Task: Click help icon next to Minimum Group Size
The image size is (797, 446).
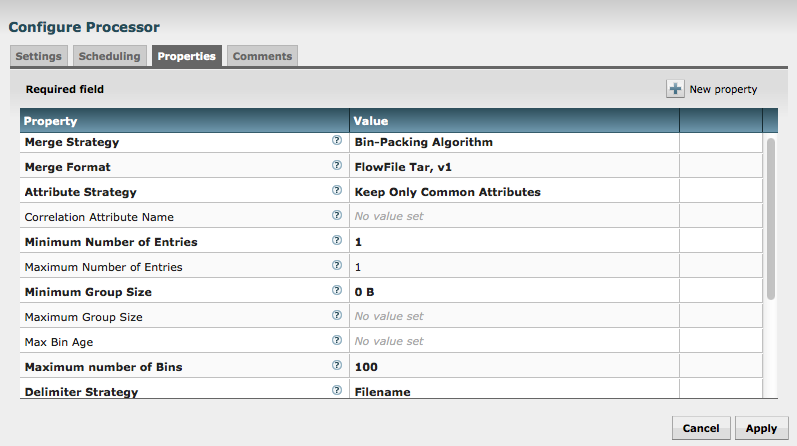Action: 337,291
